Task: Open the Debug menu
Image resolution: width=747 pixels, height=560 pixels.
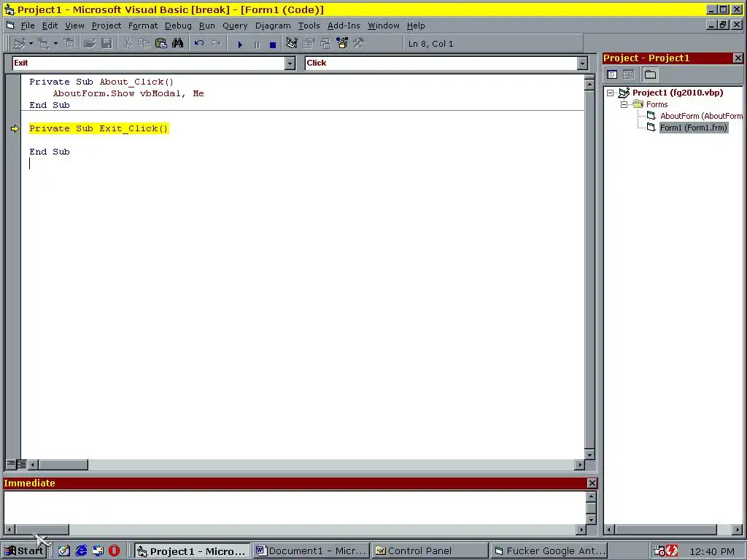Action: pyautogui.click(x=178, y=26)
